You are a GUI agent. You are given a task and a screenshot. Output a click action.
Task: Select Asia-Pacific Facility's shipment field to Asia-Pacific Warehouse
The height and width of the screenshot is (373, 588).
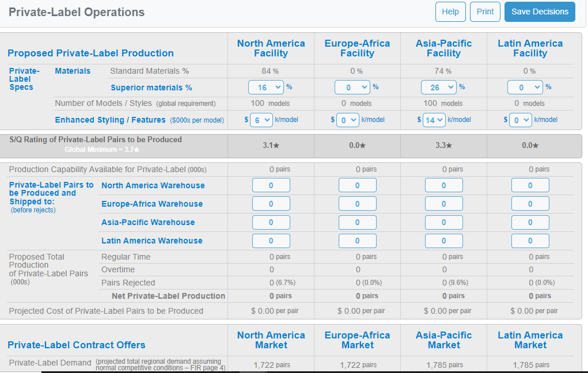(x=443, y=222)
